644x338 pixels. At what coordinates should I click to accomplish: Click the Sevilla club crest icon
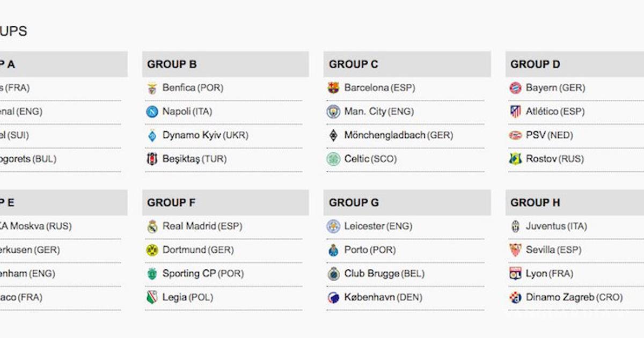point(515,251)
